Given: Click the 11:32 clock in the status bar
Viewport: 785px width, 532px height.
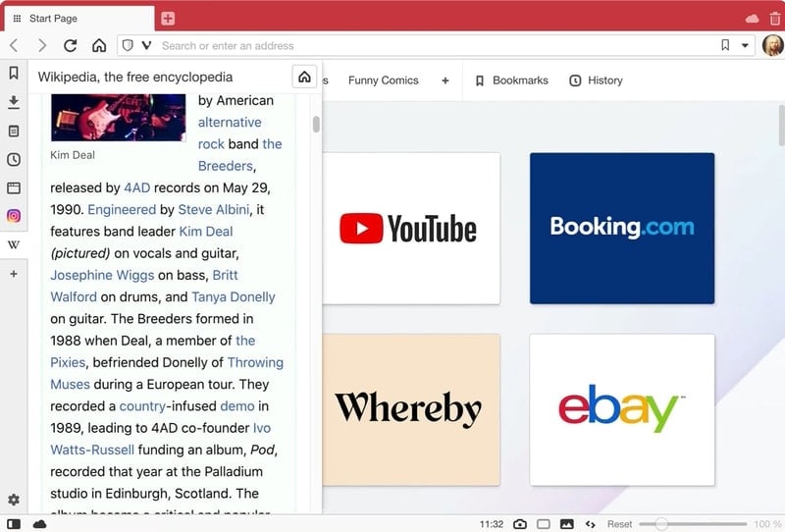Looking at the screenshot, I should (x=492, y=524).
